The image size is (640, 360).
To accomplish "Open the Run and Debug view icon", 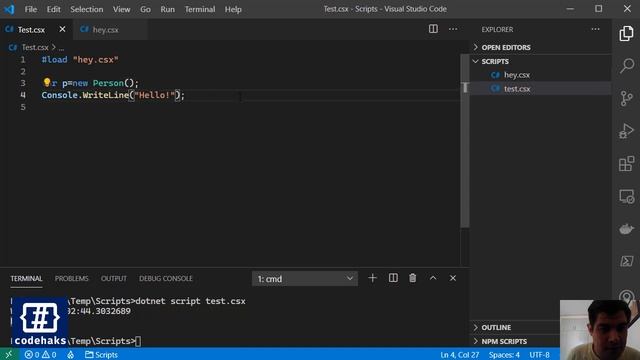I will pos(626,131).
